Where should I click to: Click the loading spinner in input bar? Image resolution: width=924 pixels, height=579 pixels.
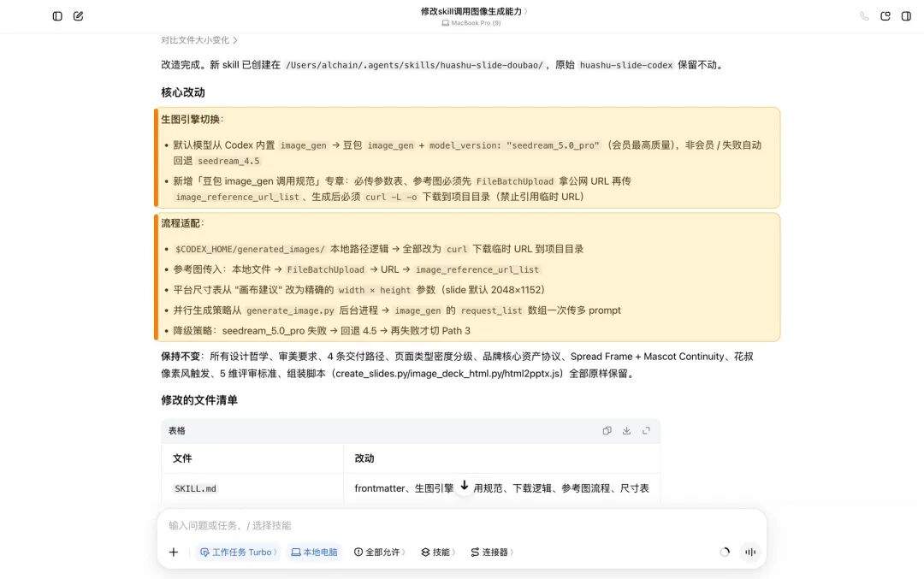(x=725, y=552)
